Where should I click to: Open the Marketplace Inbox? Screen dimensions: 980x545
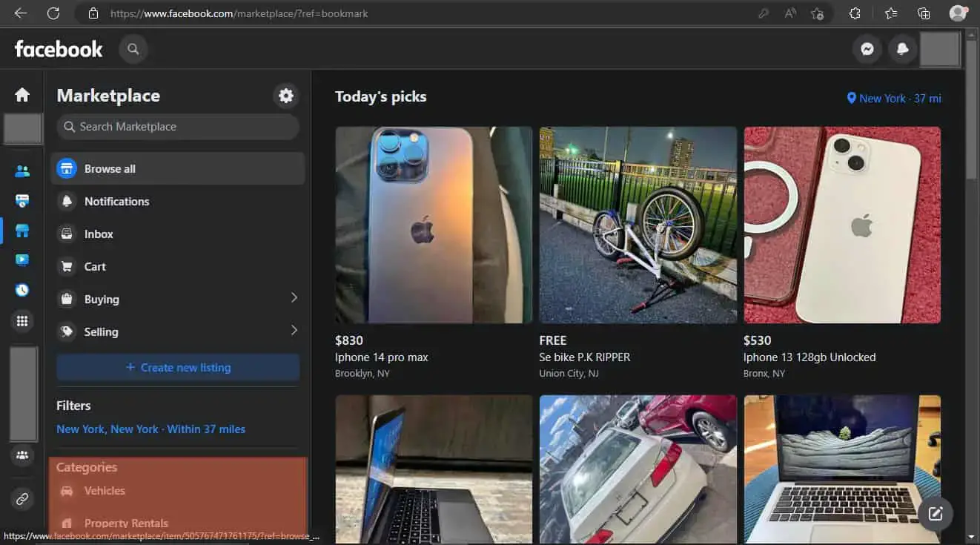tap(178, 234)
